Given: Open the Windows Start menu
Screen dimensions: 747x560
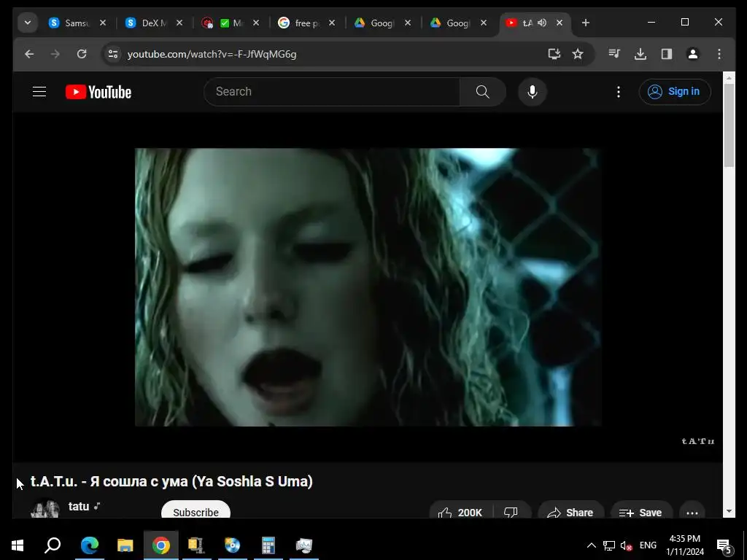Looking at the screenshot, I should [18, 545].
